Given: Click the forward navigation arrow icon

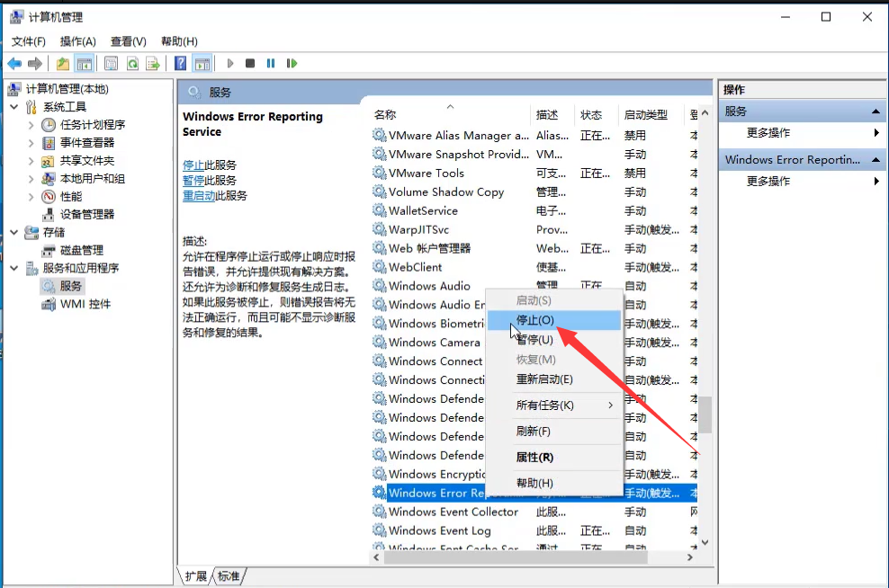Looking at the screenshot, I should 33,63.
